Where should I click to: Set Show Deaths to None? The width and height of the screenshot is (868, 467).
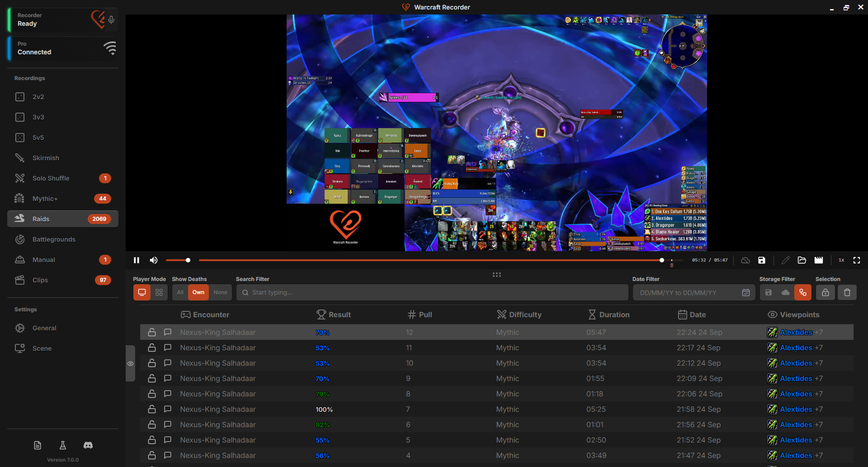220,292
